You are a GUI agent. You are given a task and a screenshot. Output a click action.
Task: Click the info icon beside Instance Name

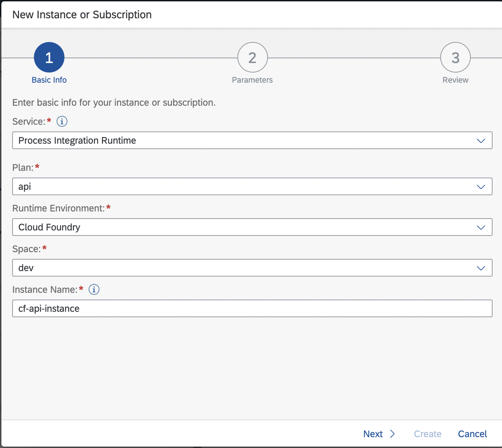click(x=94, y=289)
